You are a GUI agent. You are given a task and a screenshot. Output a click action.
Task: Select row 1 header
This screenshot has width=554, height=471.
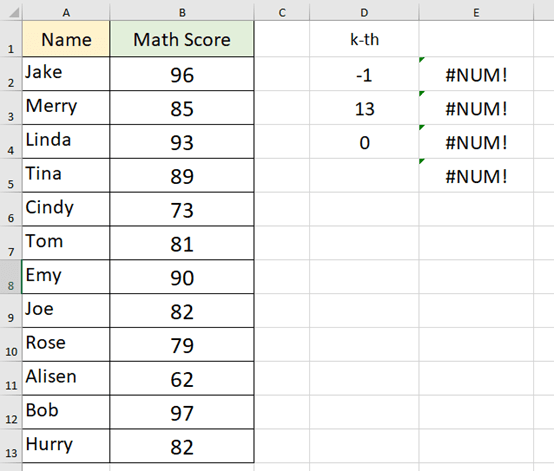(x=11, y=39)
